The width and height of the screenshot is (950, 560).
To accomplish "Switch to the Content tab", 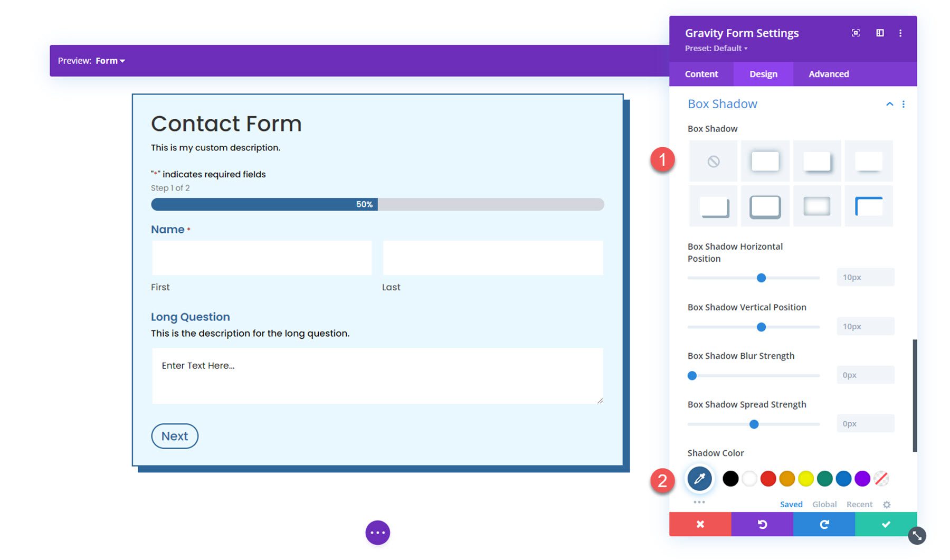I will (701, 74).
